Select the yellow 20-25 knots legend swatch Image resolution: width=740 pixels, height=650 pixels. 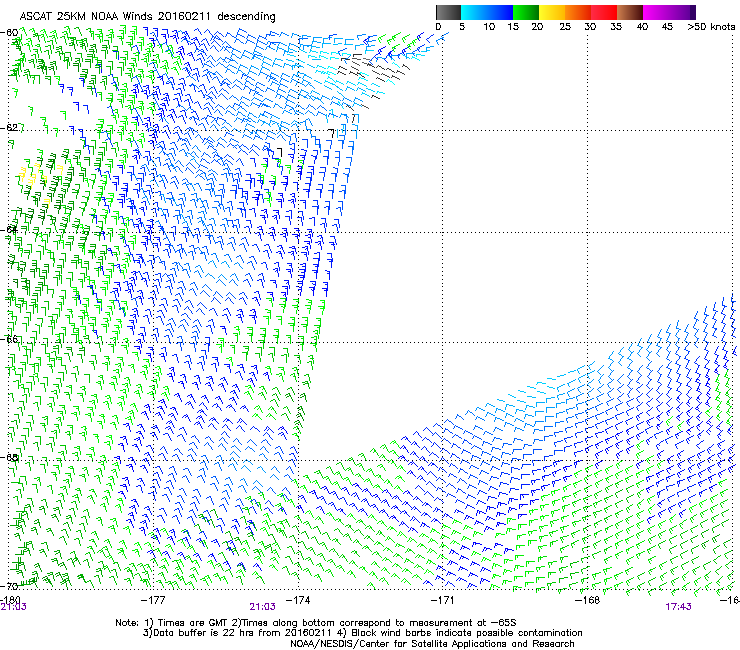551,12
